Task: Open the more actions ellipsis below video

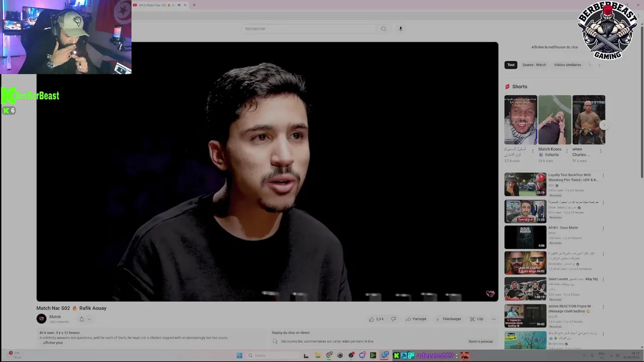Action: [x=494, y=319]
